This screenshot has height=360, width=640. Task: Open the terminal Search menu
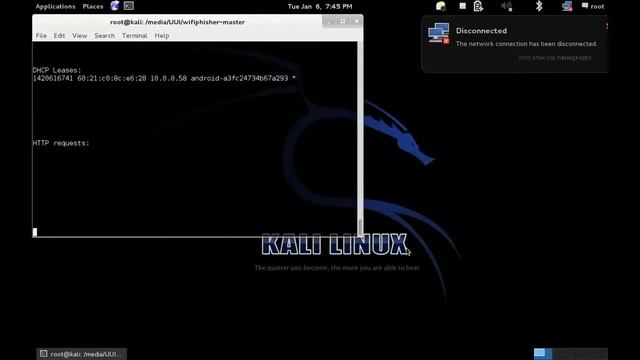coord(104,36)
